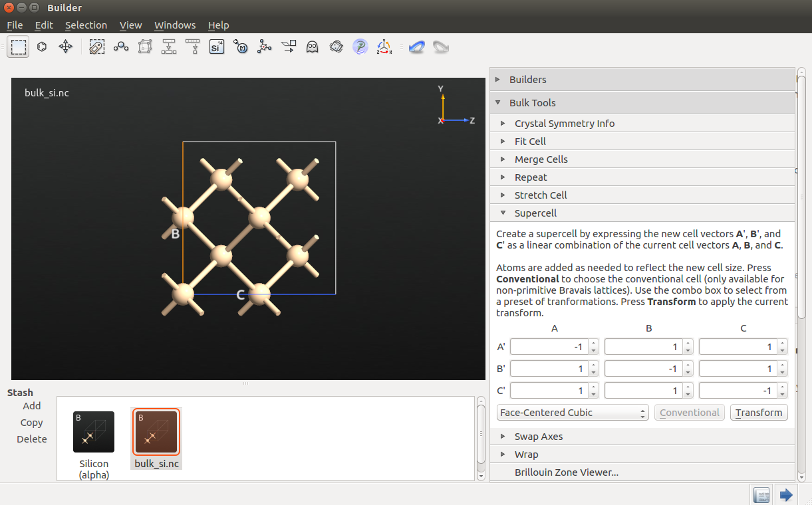
Task: Click the blue send arrow in status bar
Action: (x=786, y=494)
